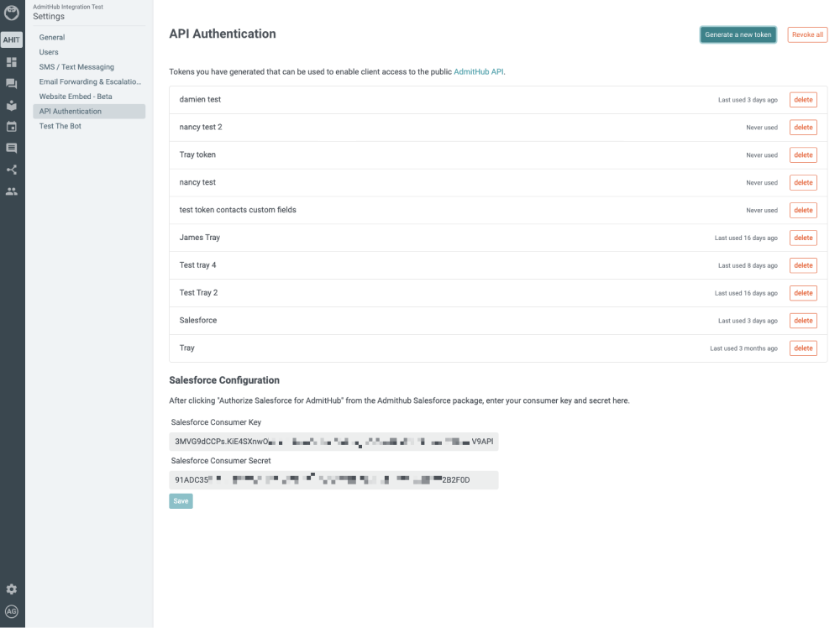Select the AHIT organization badge
The width and height of the screenshot is (840, 628).
pos(11,39)
